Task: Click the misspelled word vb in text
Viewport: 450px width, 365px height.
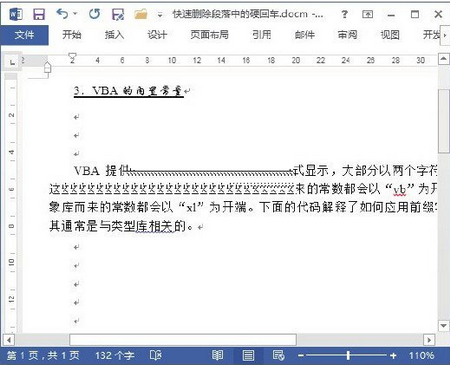Action: (400, 190)
